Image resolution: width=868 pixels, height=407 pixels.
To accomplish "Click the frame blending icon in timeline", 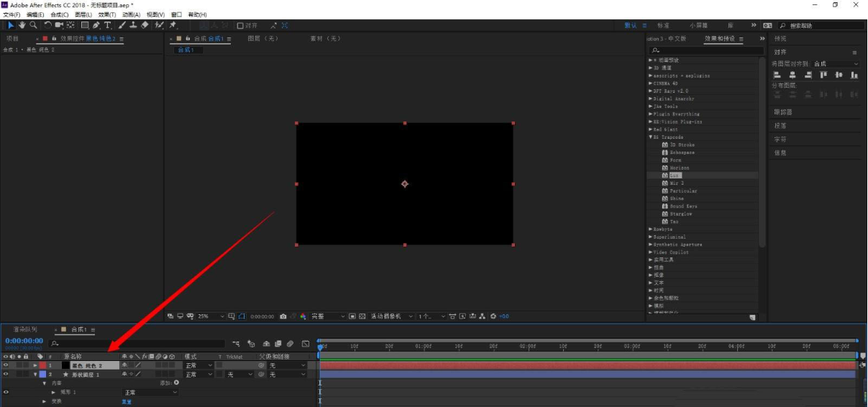I will point(278,344).
